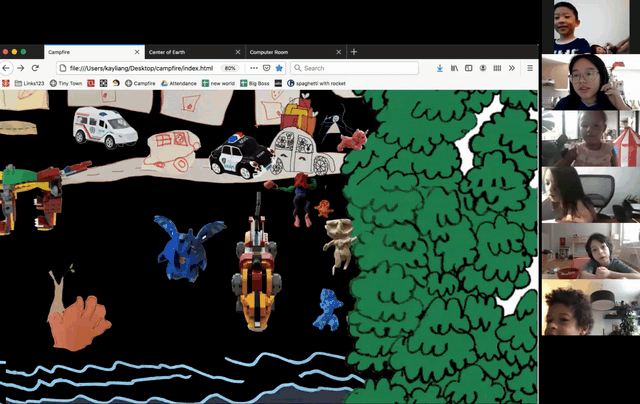Image resolution: width=640 pixels, height=404 pixels.
Task: Click the blue bookmark star icon
Action: click(279, 68)
